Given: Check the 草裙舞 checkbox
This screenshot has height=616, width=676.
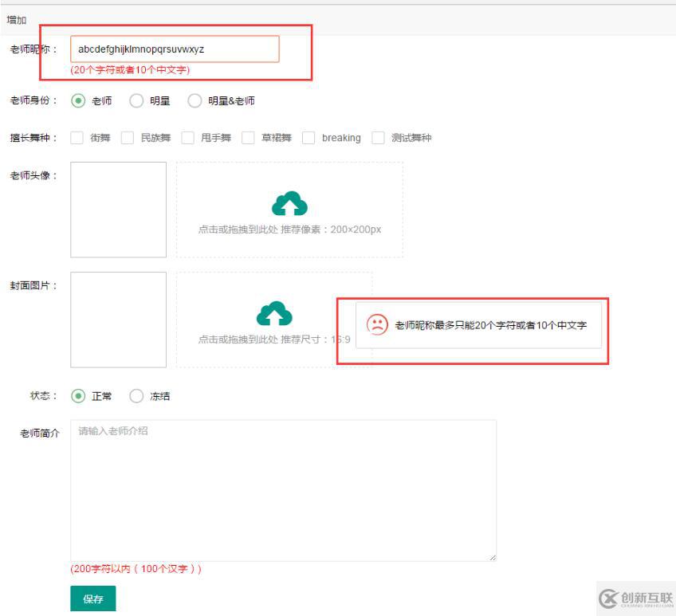Looking at the screenshot, I should (249, 137).
